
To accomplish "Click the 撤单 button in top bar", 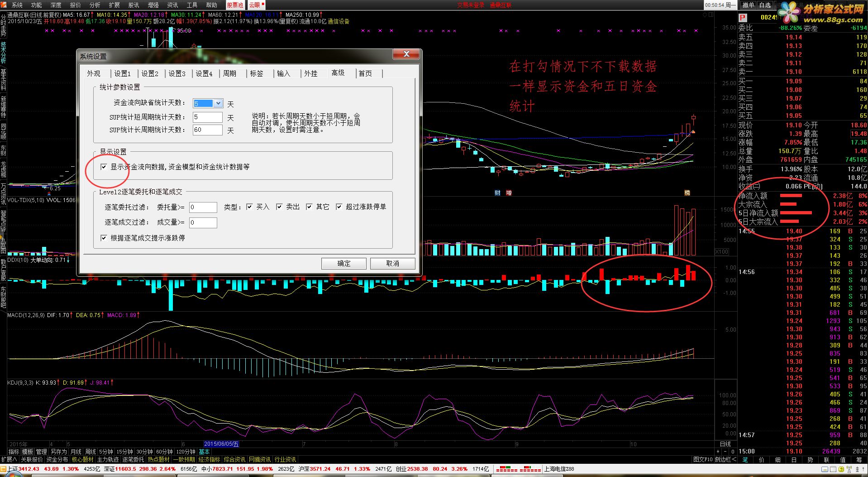I will point(749,5).
